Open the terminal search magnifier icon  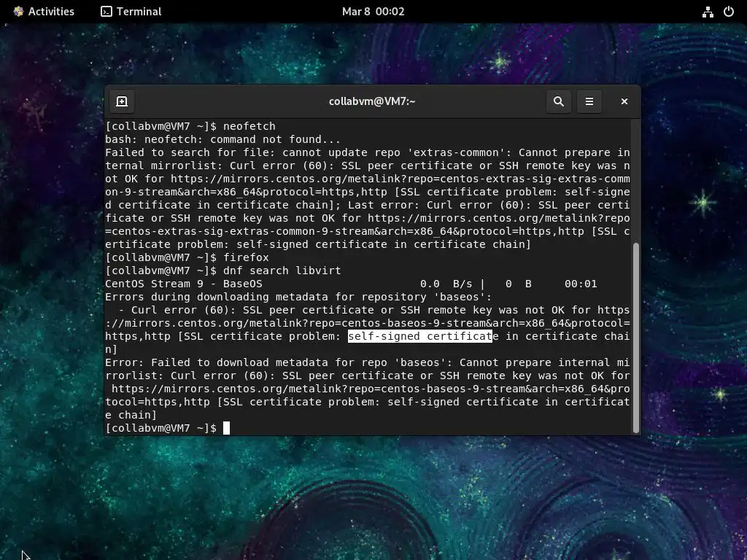(559, 101)
